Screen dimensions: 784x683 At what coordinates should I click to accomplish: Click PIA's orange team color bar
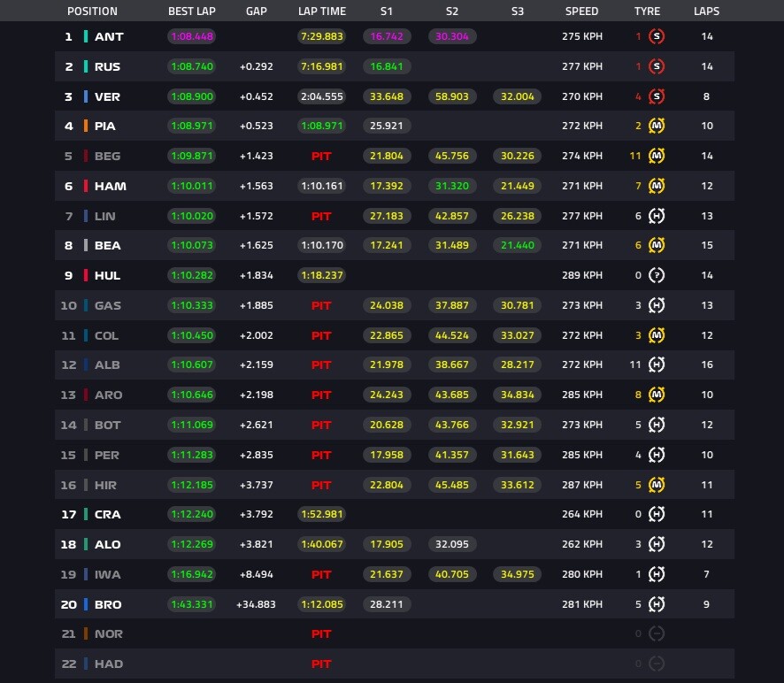point(86,126)
